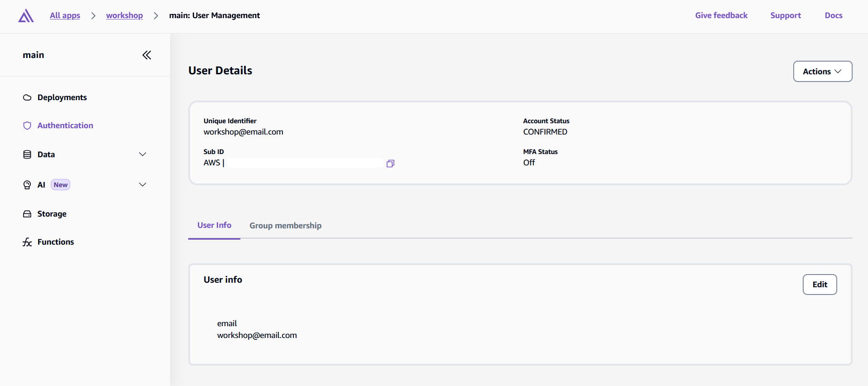Copy the Sub ID value
Viewport: 868px width, 386px height.
(x=390, y=163)
